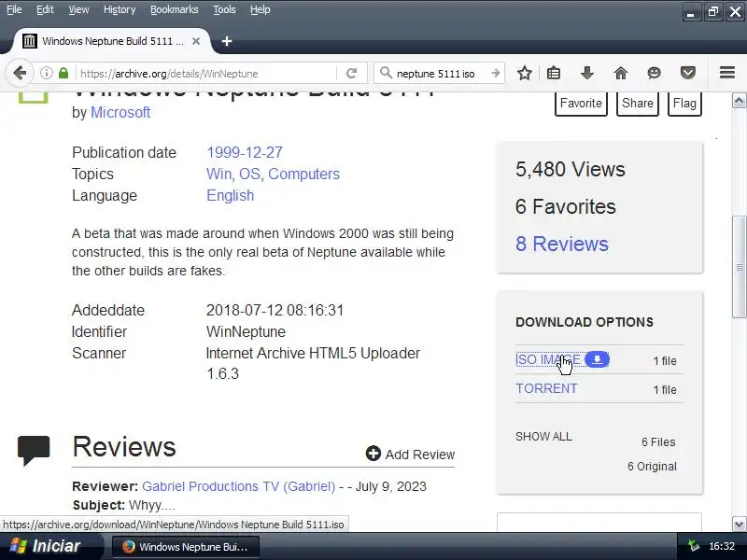This screenshot has width=747, height=560.
Task: Click Add Review
Action: (x=410, y=454)
